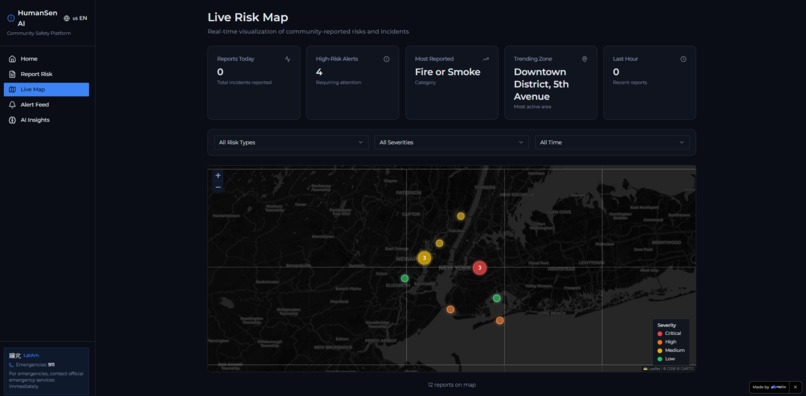Click the Community Safety Platform subtitle
The image size is (806, 396).
tap(39, 33)
